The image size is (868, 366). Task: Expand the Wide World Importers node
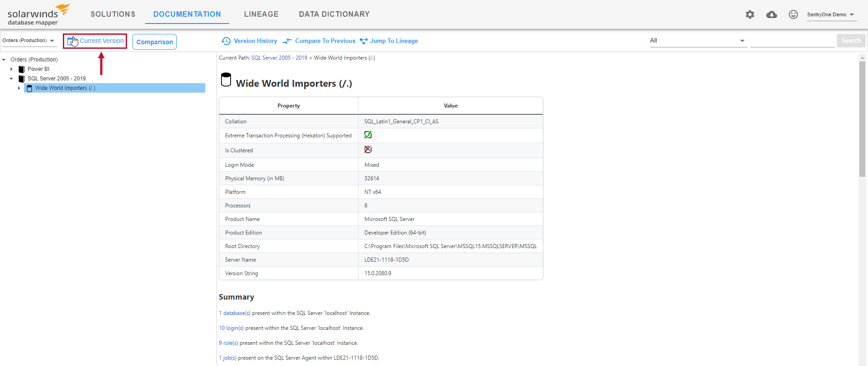[x=19, y=88]
